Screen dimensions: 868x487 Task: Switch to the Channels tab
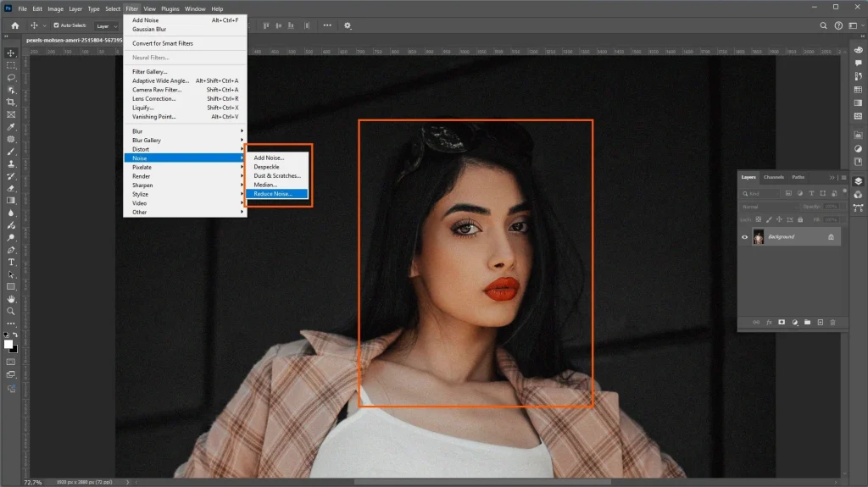pos(773,177)
